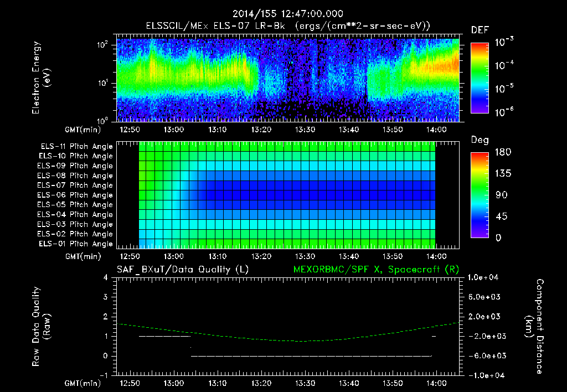The height and width of the screenshot is (392, 567).
Task: Click the 10^1 energy tick label
Action: pyautogui.click(x=102, y=83)
